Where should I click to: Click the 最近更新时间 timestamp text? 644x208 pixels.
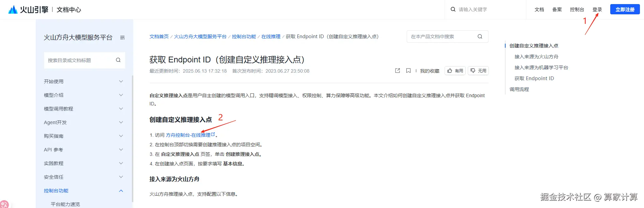click(188, 71)
